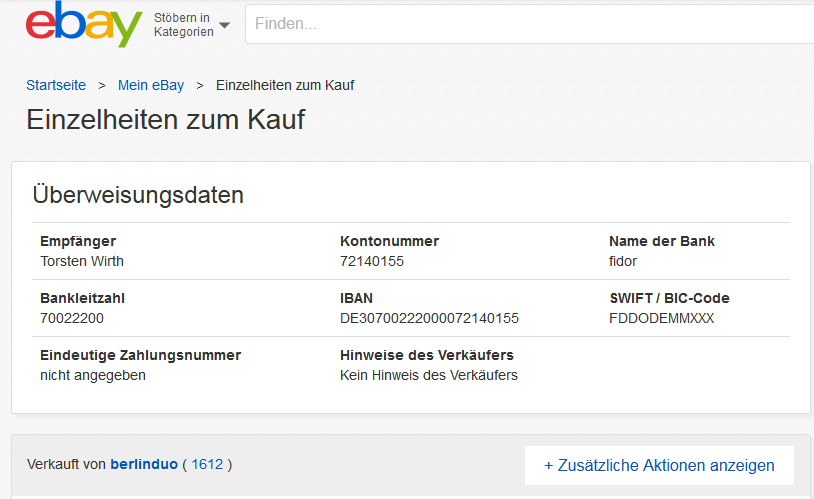Select account number 72140155

(372, 261)
